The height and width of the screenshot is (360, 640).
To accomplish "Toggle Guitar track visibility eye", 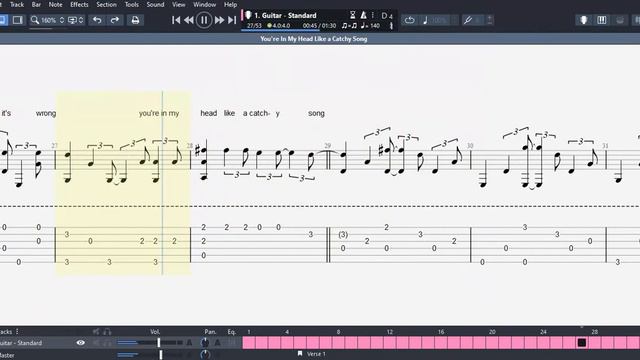I will (80, 343).
